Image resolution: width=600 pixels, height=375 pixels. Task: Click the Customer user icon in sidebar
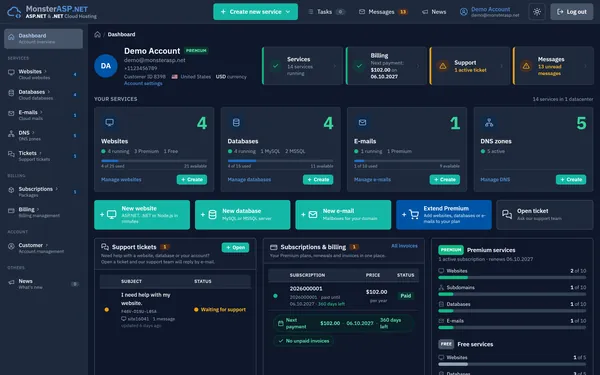11,246
